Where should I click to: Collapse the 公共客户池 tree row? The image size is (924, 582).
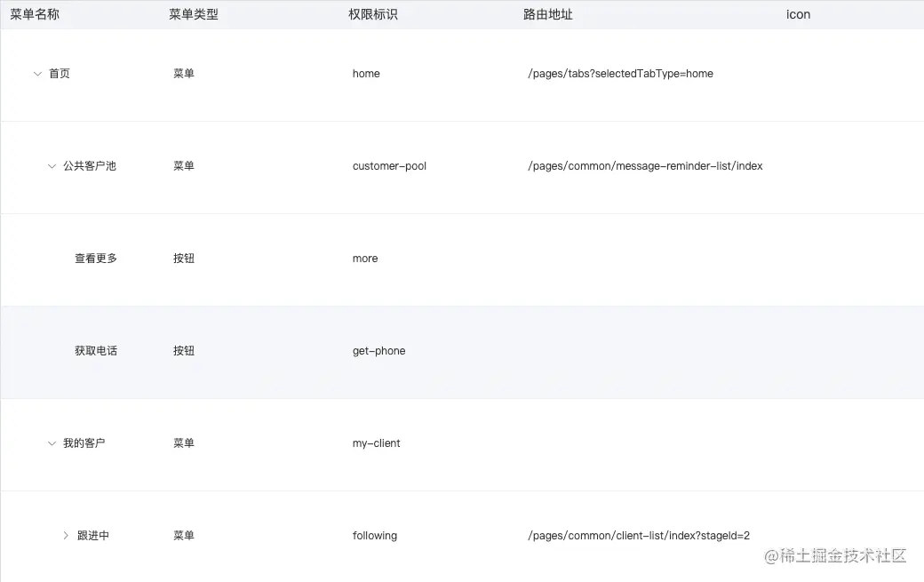pyautogui.click(x=52, y=166)
